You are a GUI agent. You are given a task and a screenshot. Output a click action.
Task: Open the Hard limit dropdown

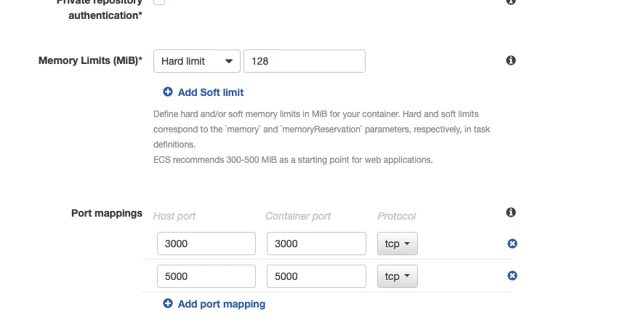pos(196,61)
